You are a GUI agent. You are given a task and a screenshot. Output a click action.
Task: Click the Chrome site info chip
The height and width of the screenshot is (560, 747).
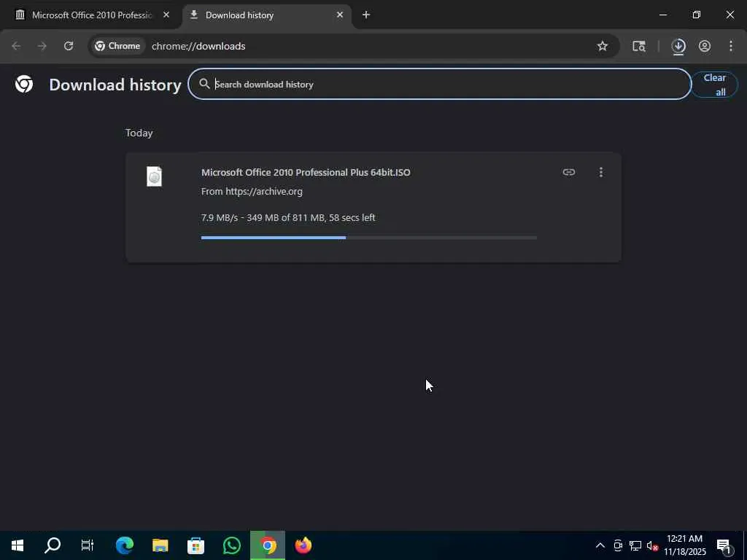[117, 46]
